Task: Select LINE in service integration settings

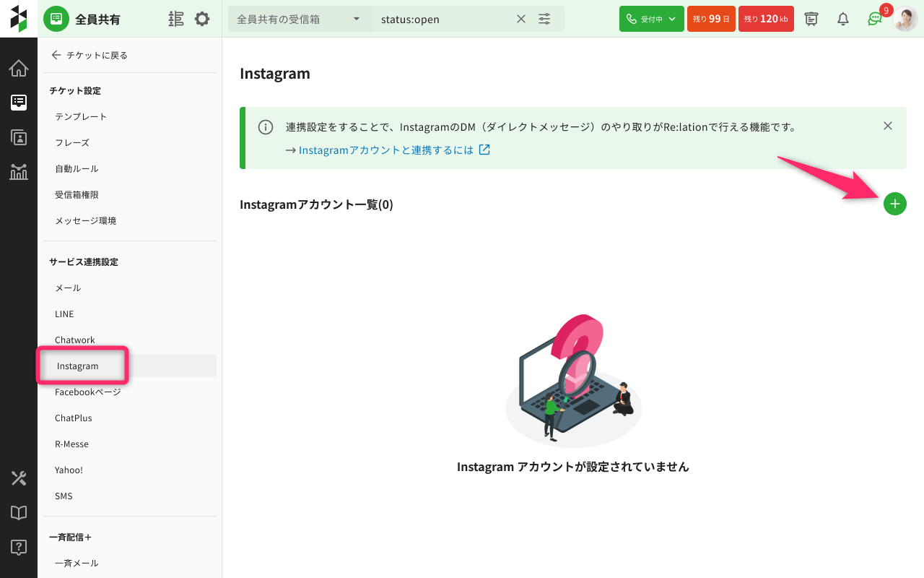Action: click(64, 314)
